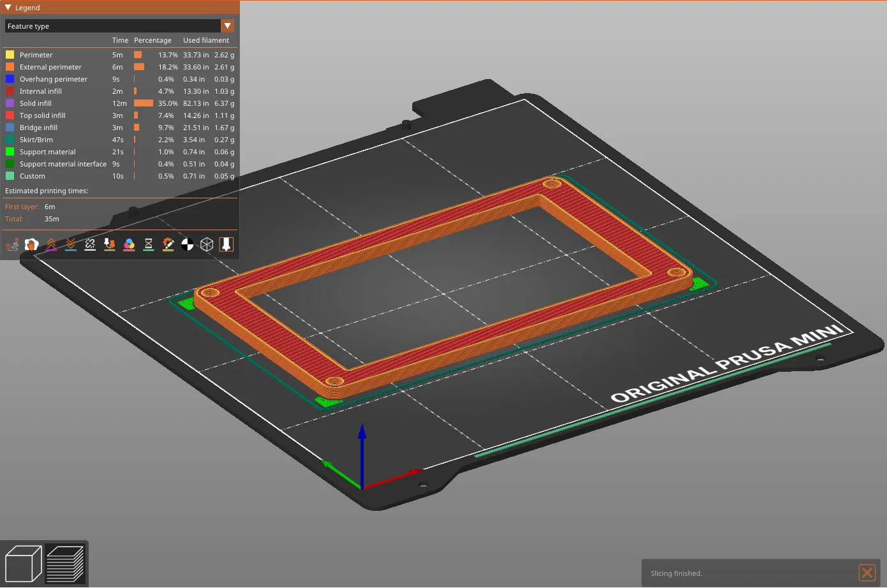The width and height of the screenshot is (887, 588).
Task: Click the Percentage column header
Action: 153,40
